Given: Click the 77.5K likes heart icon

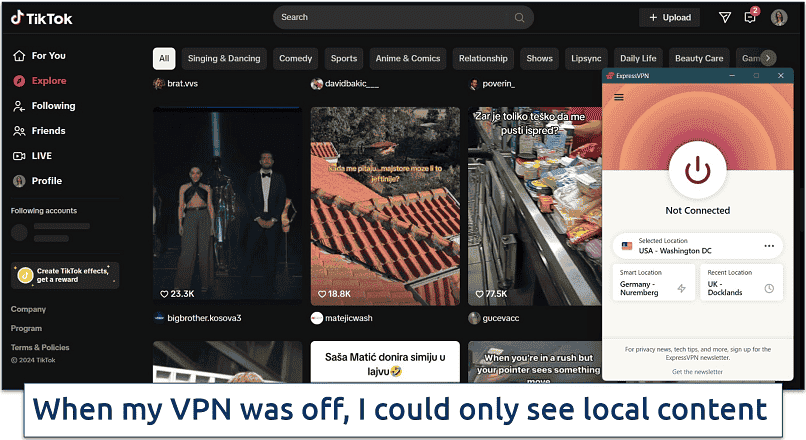Looking at the screenshot, I should pyautogui.click(x=479, y=294).
